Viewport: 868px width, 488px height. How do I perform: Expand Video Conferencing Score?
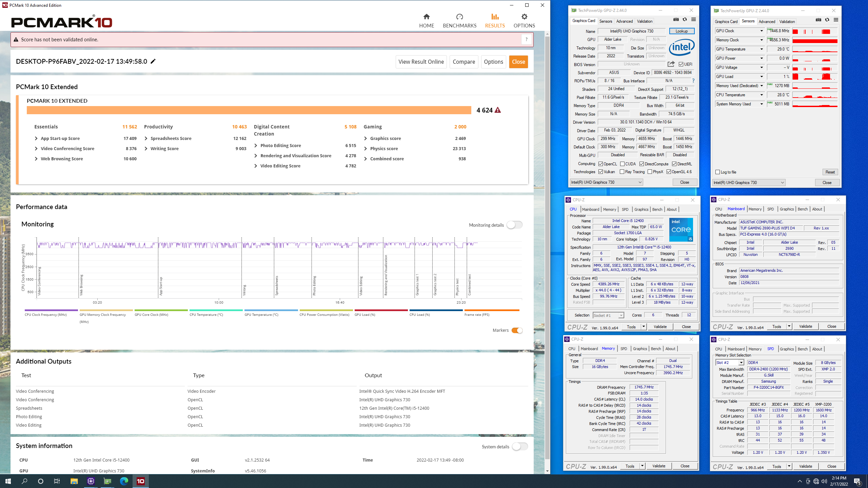click(x=36, y=148)
